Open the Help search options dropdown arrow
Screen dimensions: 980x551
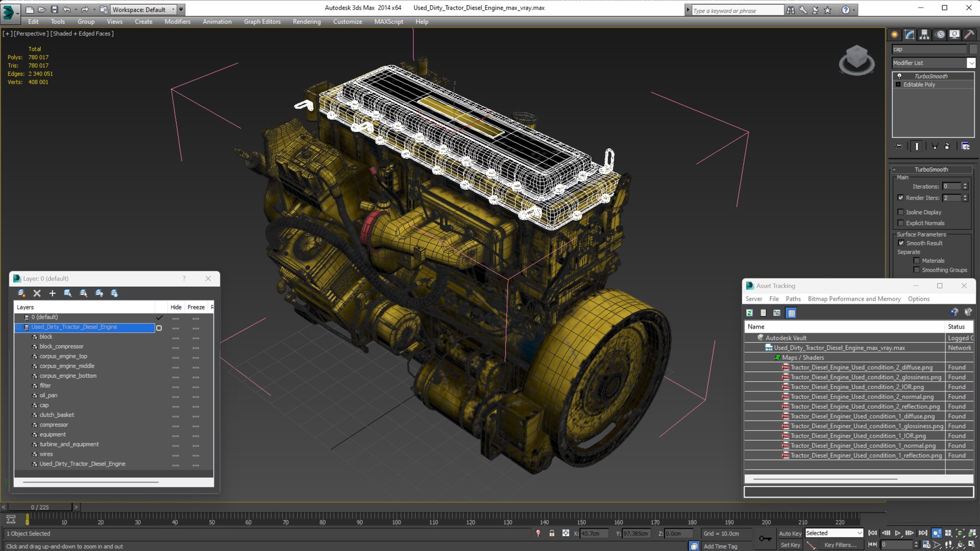point(854,10)
